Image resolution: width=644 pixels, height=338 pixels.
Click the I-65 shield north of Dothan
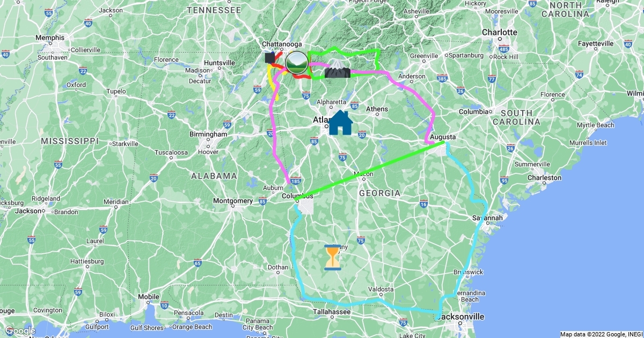click(197, 262)
